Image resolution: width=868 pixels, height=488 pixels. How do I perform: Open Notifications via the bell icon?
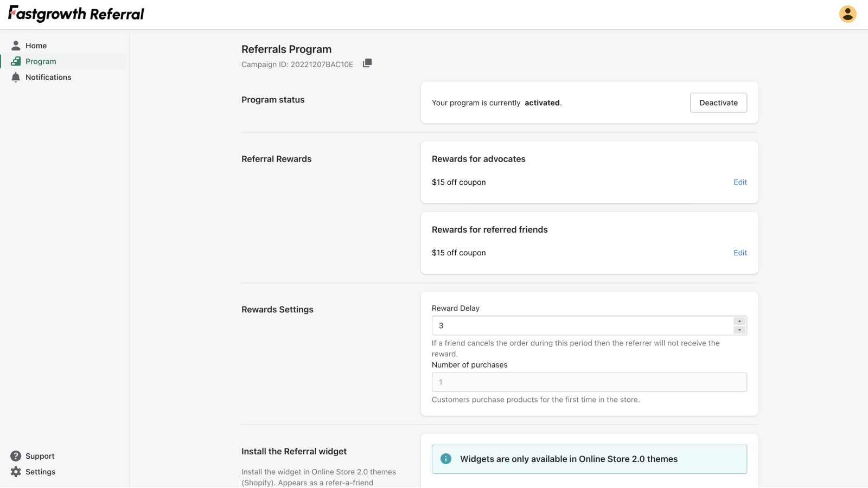(15, 77)
